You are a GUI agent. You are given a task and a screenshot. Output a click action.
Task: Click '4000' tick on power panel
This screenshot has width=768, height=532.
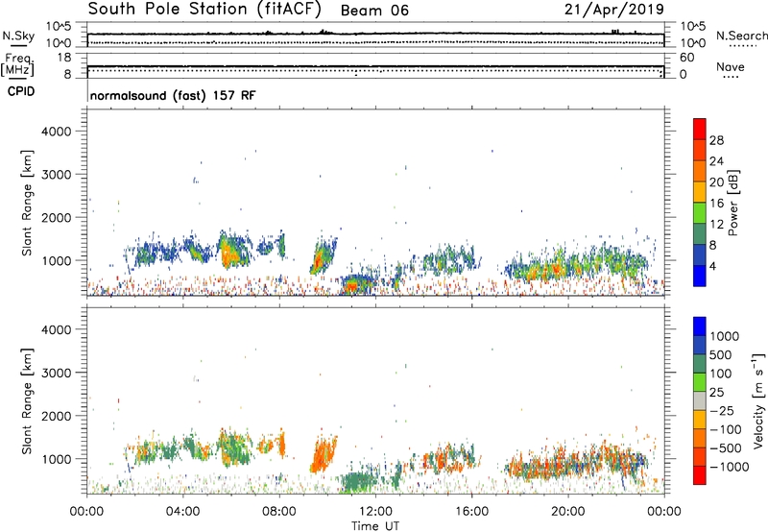click(56, 132)
